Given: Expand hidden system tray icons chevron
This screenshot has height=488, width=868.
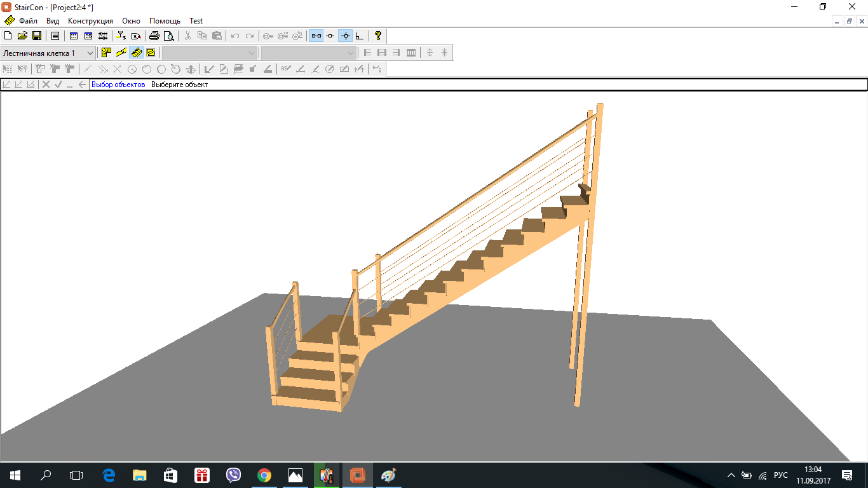Looking at the screenshot, I should pyautogui.click(x=731, y=475).
